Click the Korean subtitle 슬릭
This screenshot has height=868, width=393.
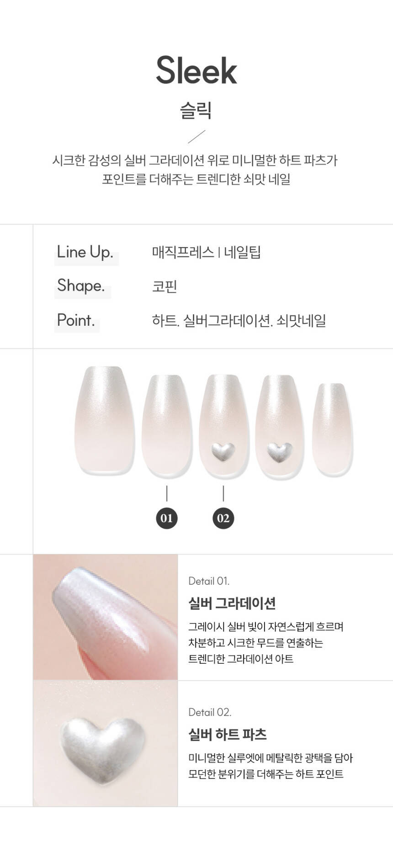coord(196,110)
